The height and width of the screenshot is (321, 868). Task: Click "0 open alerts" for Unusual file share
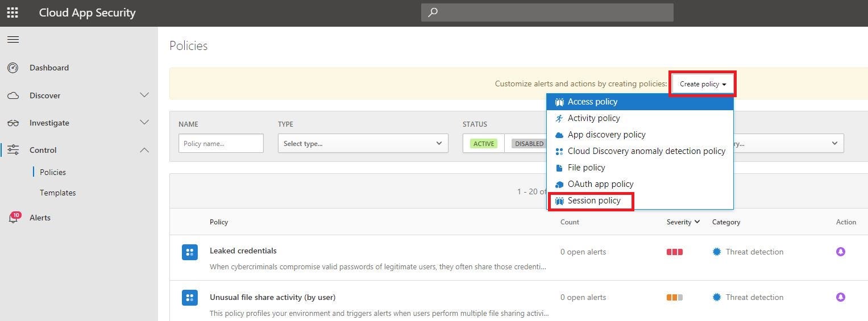pos(583,297)
